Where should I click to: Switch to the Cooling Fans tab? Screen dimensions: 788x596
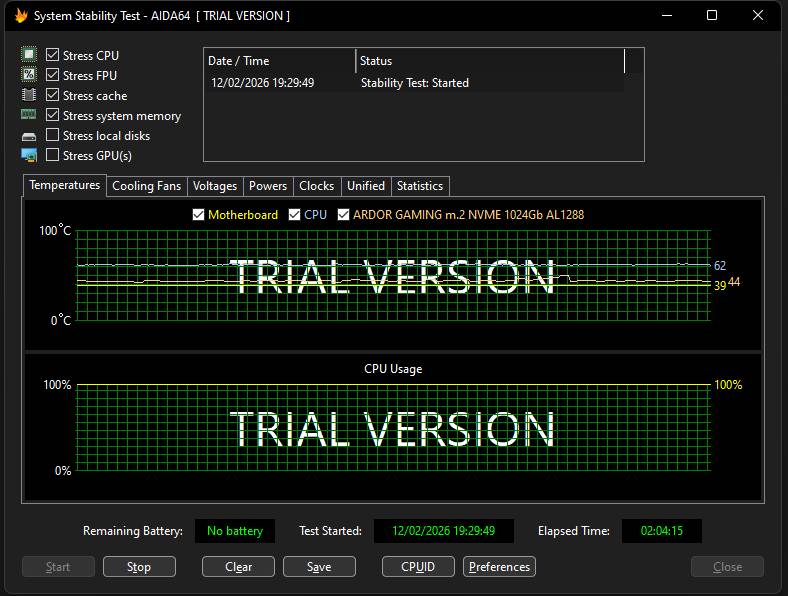[x=146, y=186]
